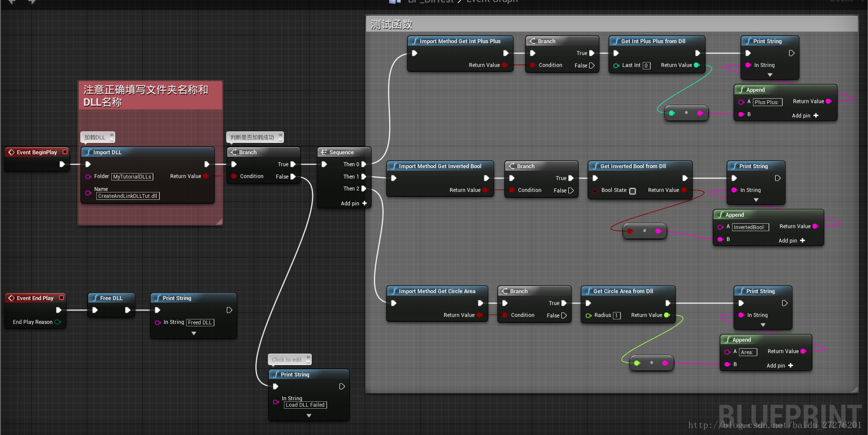Image resolution: width=868 pixels, height=435 pixels.
Task: Toggle the Bool State checkbox
Action: 632,191
